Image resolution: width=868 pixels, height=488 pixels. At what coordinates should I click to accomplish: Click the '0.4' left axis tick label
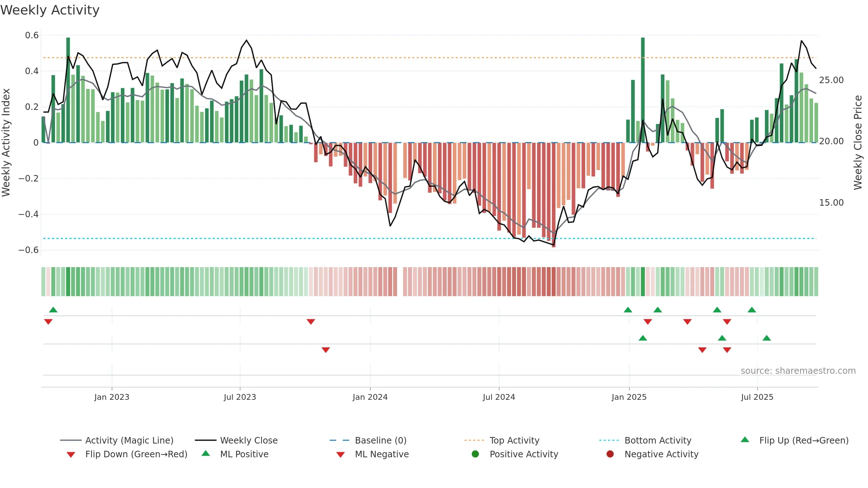point(32,71)
